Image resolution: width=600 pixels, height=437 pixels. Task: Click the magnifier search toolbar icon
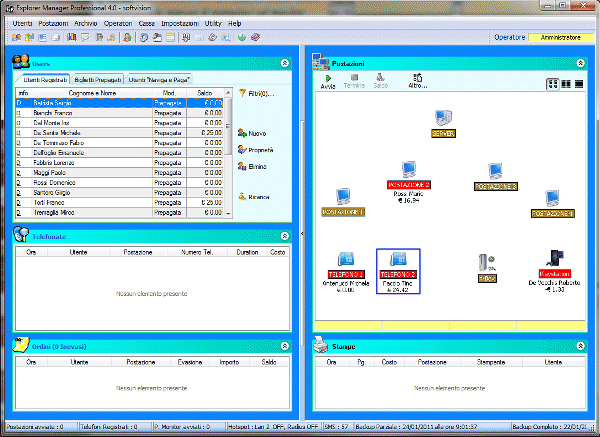(x=226, y=38)
